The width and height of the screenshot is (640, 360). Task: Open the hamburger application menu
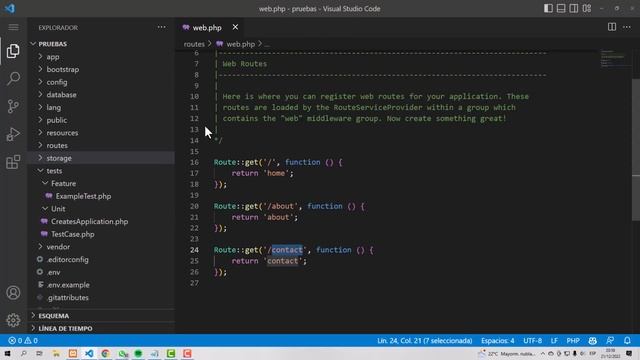click(x=13, y=27)
